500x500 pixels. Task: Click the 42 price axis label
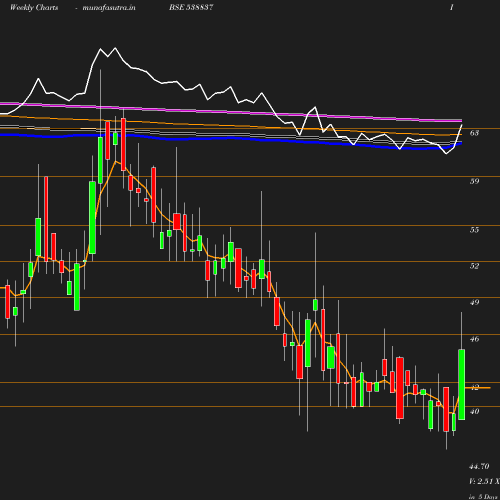(474, 387)
